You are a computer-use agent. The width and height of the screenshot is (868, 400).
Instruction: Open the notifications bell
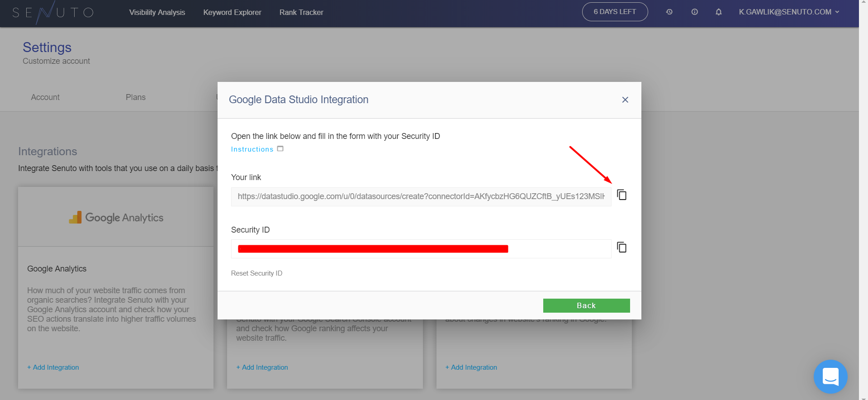pyautogui.click(x=719, y=12)
